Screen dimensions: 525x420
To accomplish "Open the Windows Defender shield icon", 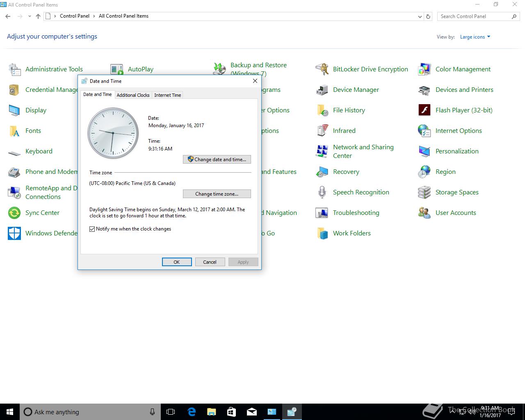I will [x=14, y=233].
